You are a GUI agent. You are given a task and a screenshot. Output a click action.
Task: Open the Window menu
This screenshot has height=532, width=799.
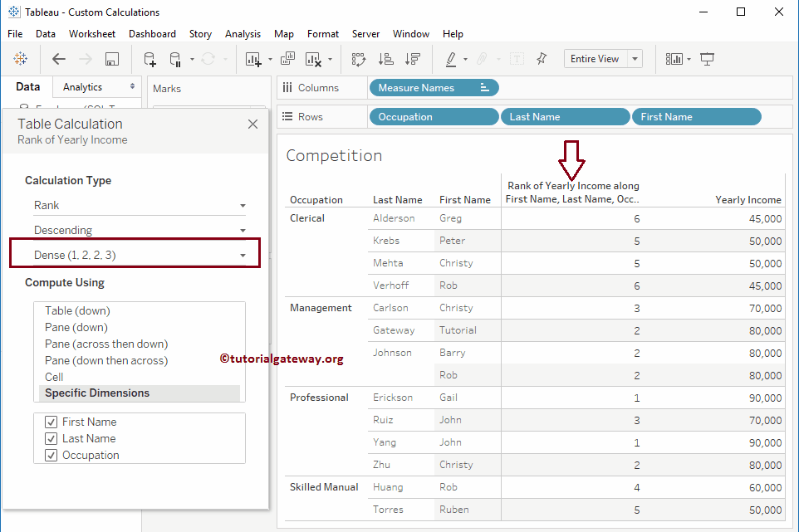[x=410, y=33]
